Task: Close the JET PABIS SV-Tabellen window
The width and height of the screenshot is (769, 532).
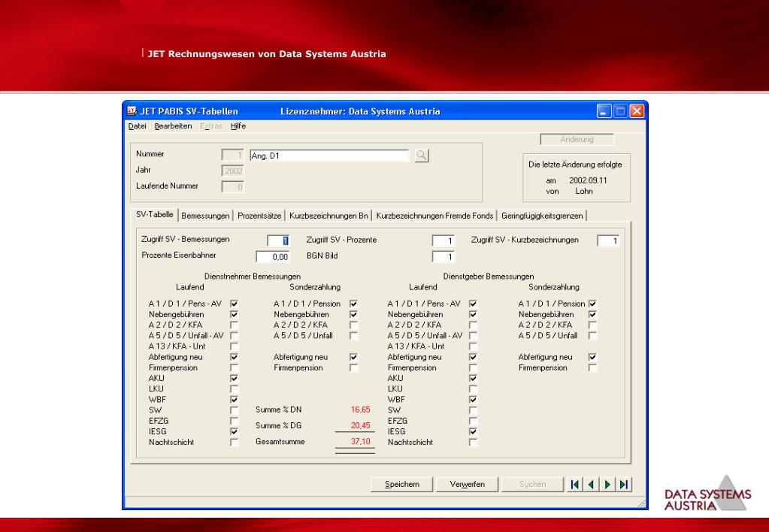Action: (637, 111)
